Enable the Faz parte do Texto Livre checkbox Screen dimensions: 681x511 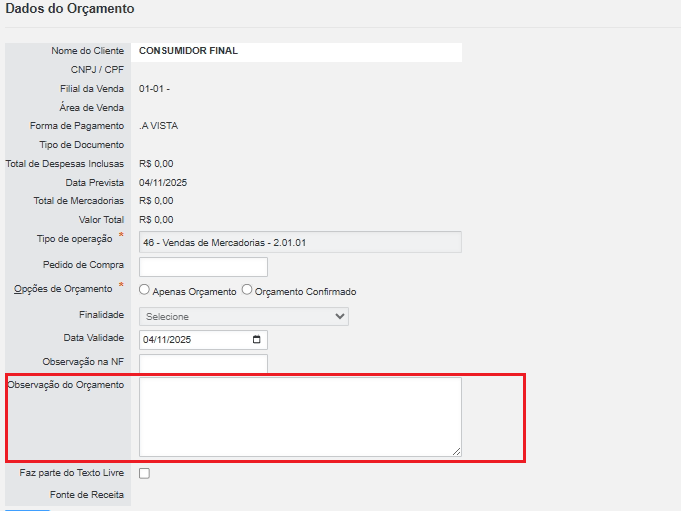[145, 473]
